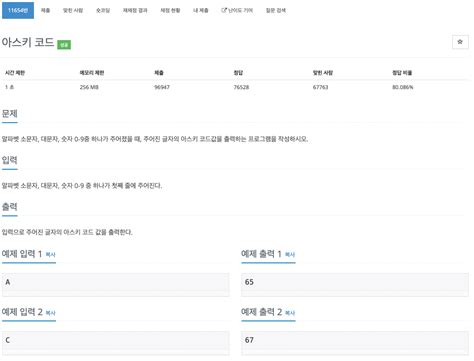
Task: Switch to the 재채점 결과 tab
Action: 135,10
